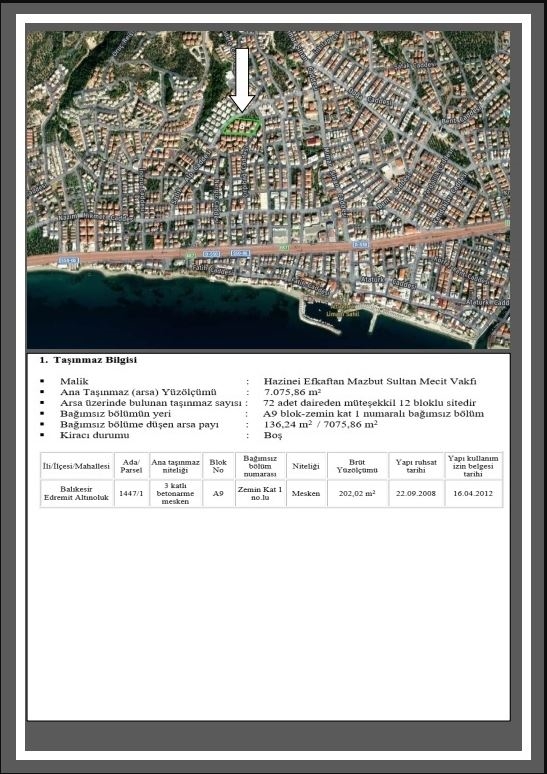Click 'Arsa üzerinde bulunan taşınmaz sayısı' label
Viewport: 547px width, 774px height.
151,403
